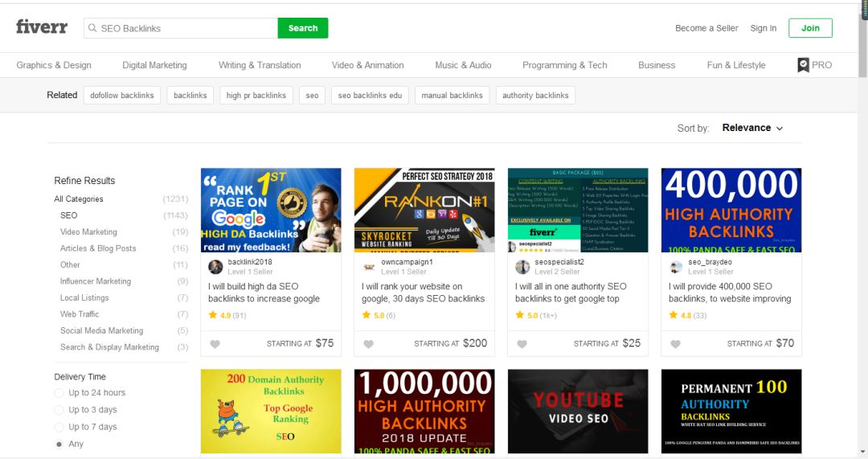Screen dimensions: 868x459
Task: Select the seo backlinks edu related tag
Action: tap(370, 95)
